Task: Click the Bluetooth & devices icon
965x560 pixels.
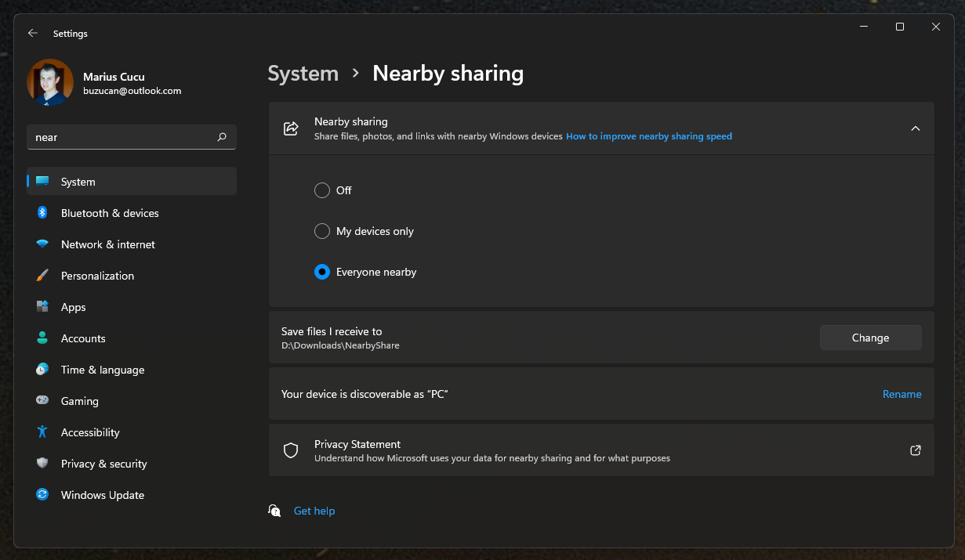Action: [x=42, y=213]
